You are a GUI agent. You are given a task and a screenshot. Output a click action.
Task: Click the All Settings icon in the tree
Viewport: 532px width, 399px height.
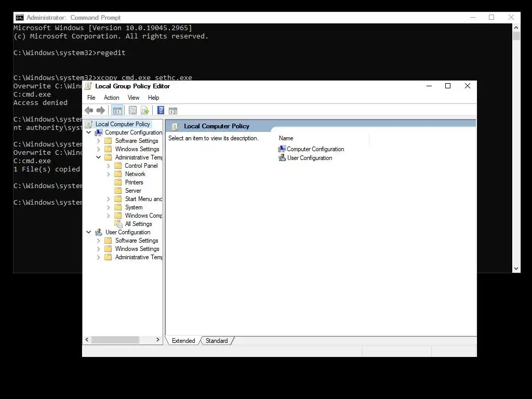coord(118,224)
